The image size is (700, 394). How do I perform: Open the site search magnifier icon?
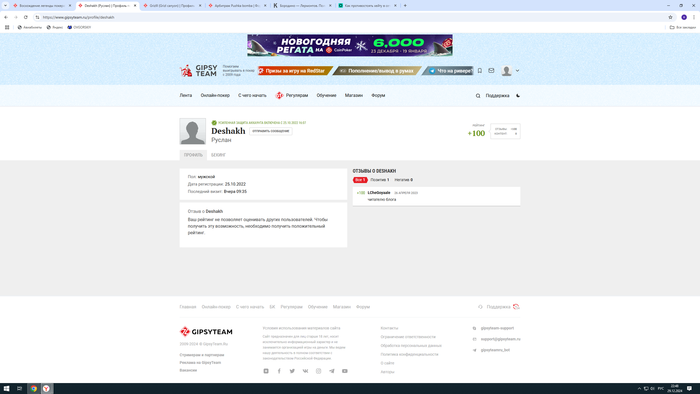pyautogui.click(x=478, y=95)
